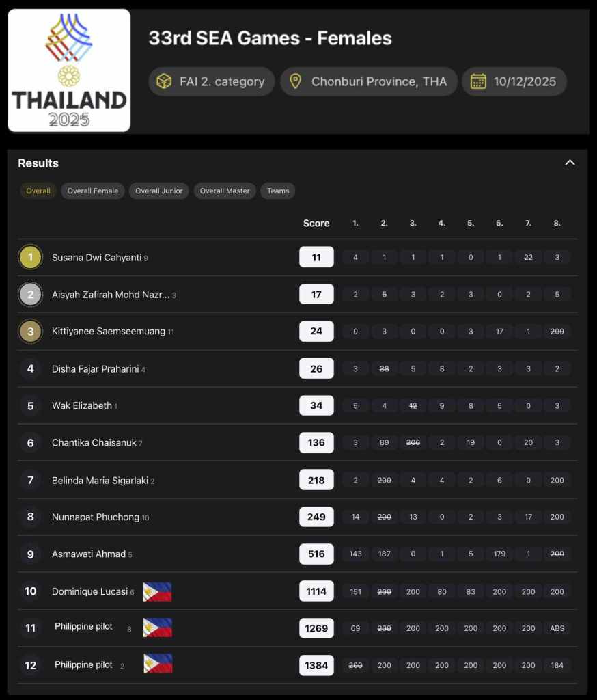The width and height of the screenshot is (597, 700).
Task: Click the flag beside rank 12 pilot
Action: [x=158, y=663]
